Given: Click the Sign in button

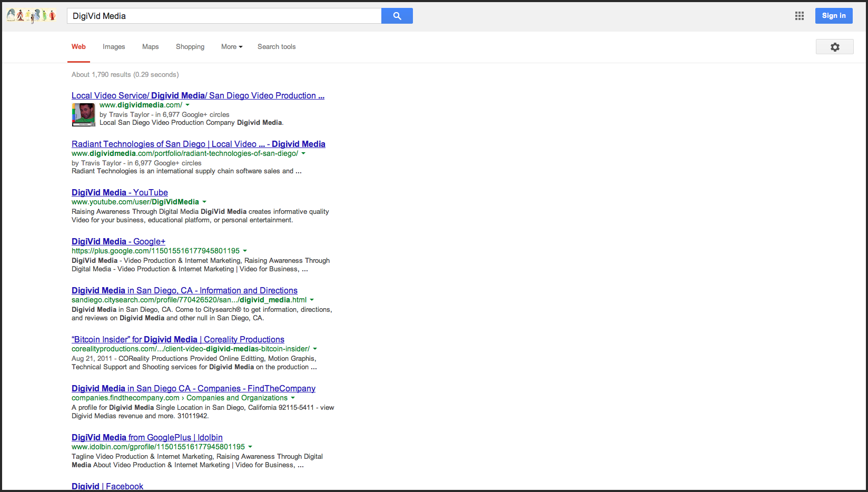Looking at the screenshot, I should 834,16.
